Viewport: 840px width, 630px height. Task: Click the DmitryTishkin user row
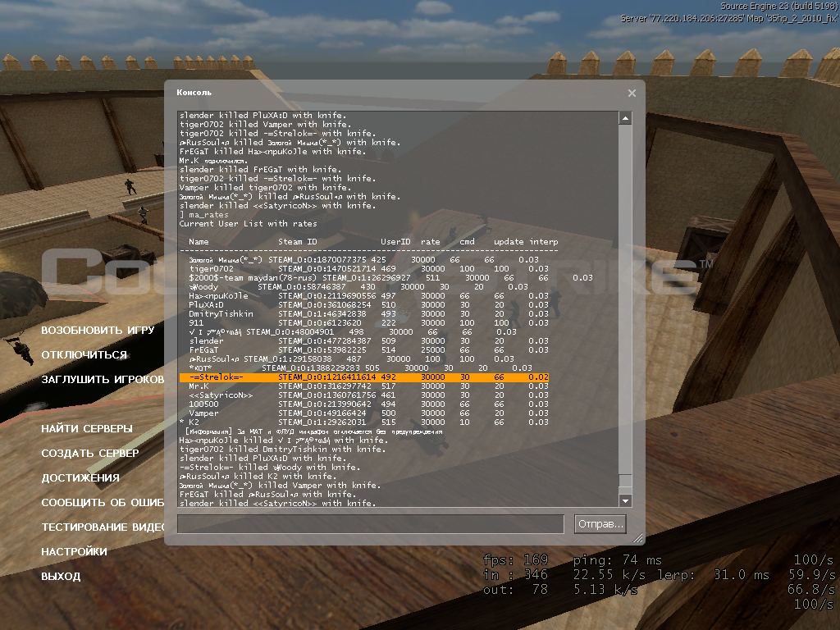tap(368, 314)
